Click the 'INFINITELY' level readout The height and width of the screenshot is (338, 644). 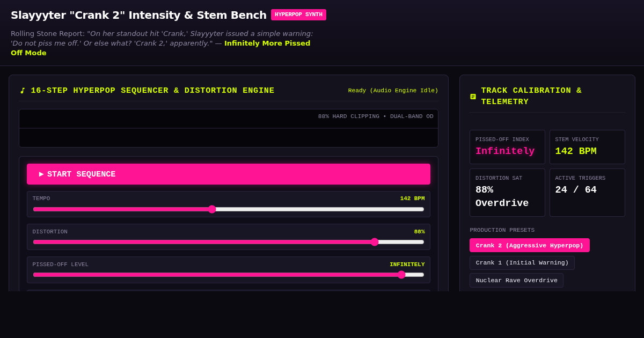(x=407, y=264)
